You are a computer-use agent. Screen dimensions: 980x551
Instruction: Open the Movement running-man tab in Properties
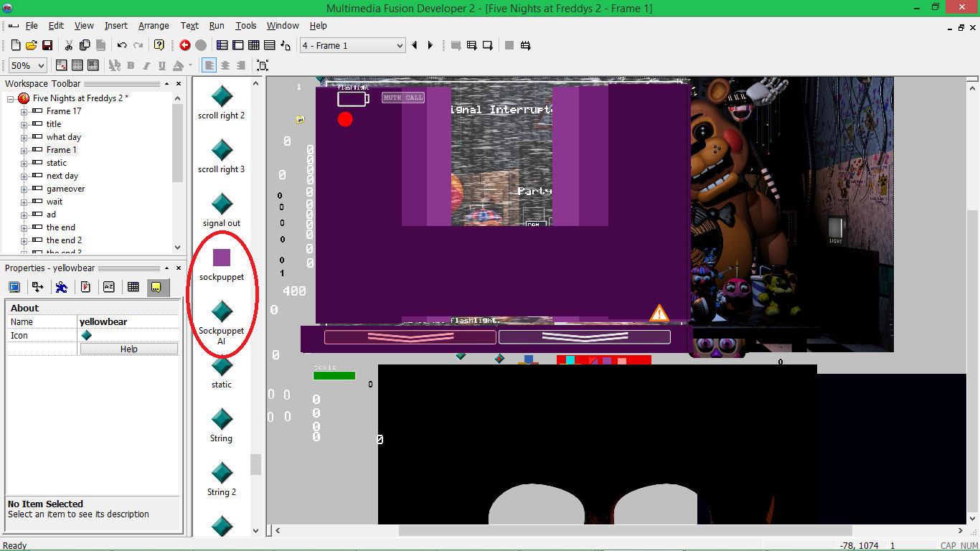coord(62,287)
